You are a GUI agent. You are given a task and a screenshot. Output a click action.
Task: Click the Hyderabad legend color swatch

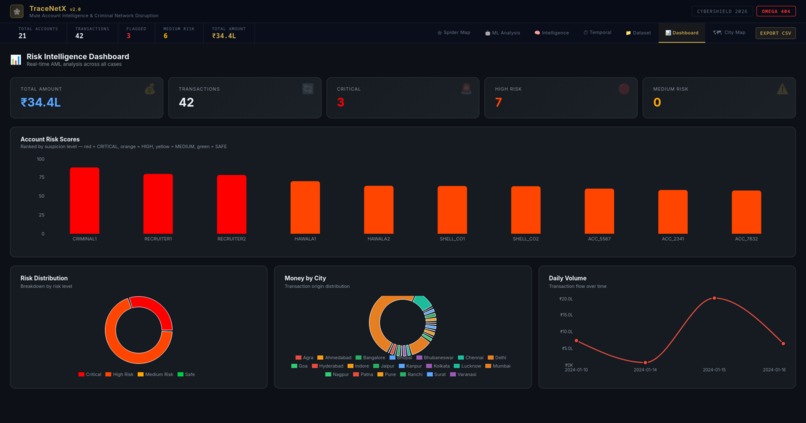tap(315, 366)
